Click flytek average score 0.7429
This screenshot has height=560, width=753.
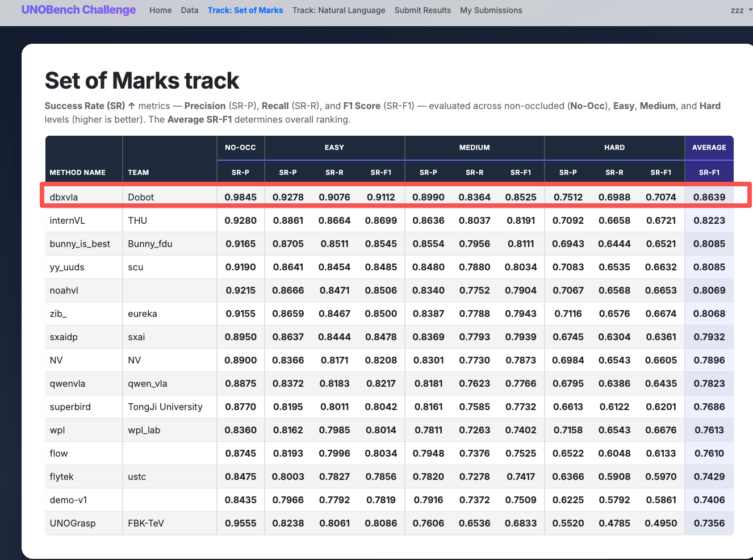coord(709,477)
